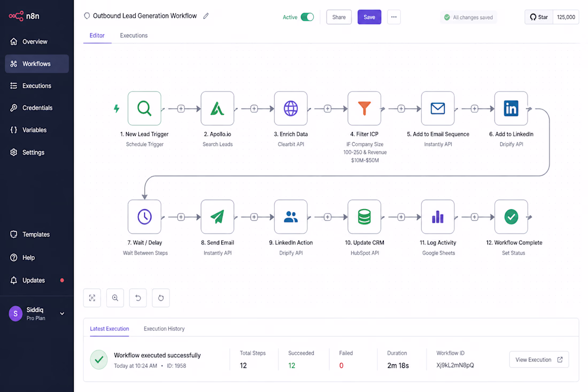Click the All changes saved status
Image resolution: width=588 pixels, height=392 pixels.
click(468, 17)
